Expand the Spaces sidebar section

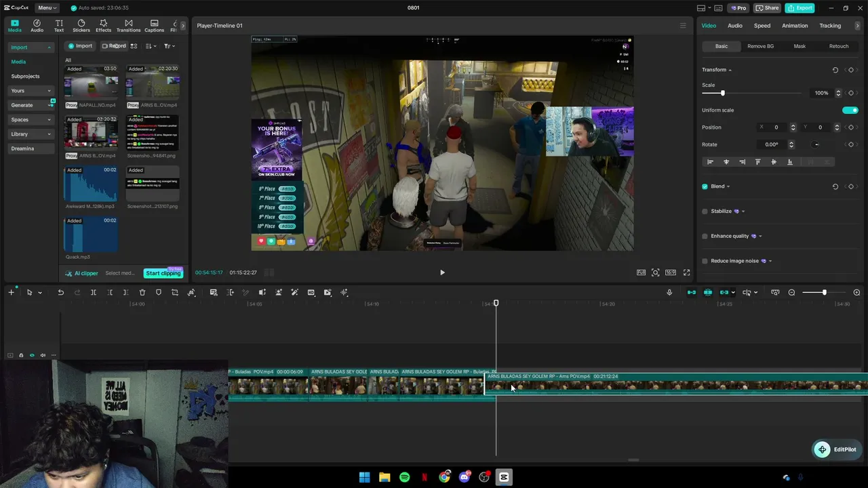31,120
